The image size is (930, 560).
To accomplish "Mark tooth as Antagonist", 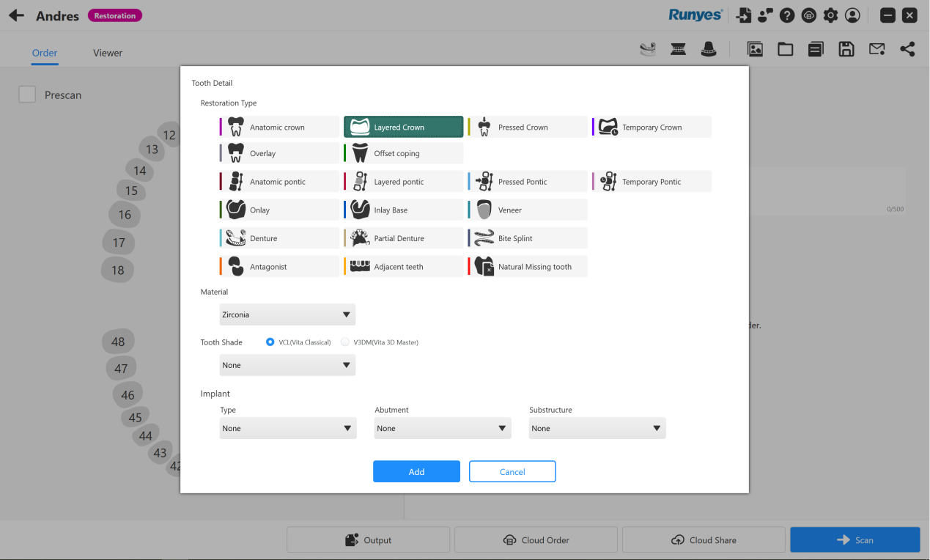I will coord(279,267).
